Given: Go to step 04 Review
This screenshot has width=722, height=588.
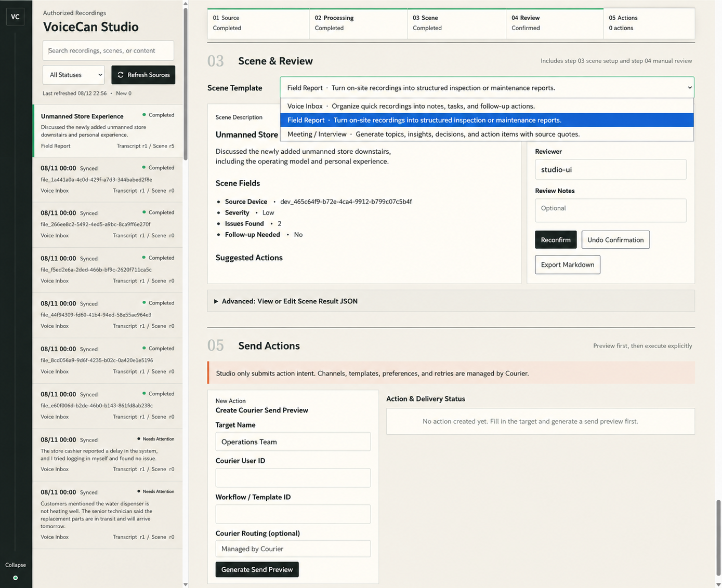Looking at the screenshot, I should [x=555, y=23].
